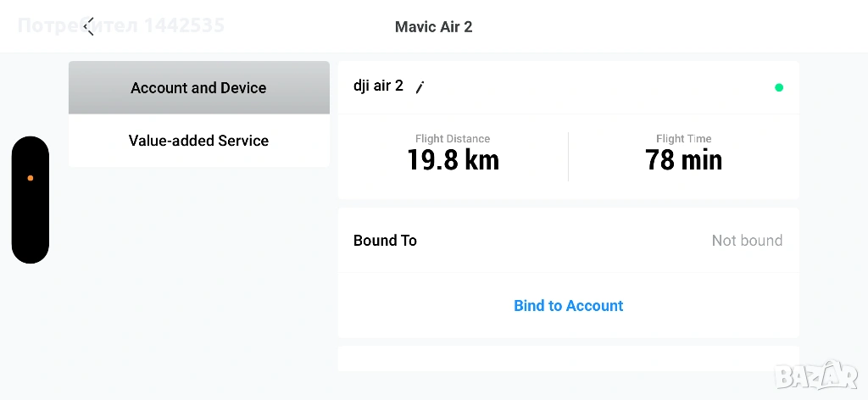This screenshot has height=400, width=868.
Task: Tap the dji air 2 device name
Action: coord(378,86)
